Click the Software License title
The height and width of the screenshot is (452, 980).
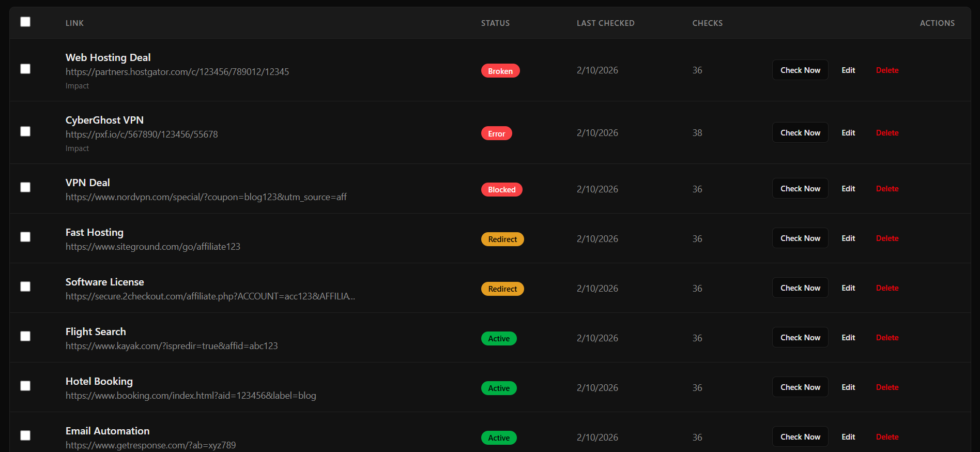[x=104, y=282]
